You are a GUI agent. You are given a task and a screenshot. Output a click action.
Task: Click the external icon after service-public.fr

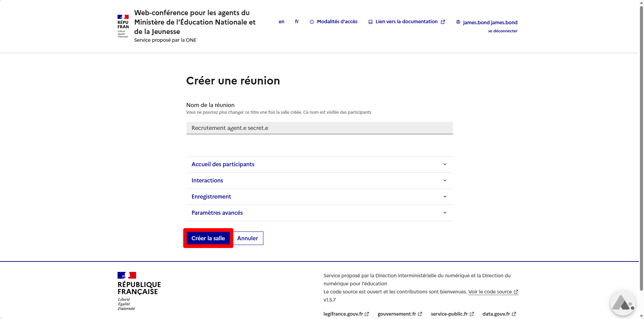point(472,314)
